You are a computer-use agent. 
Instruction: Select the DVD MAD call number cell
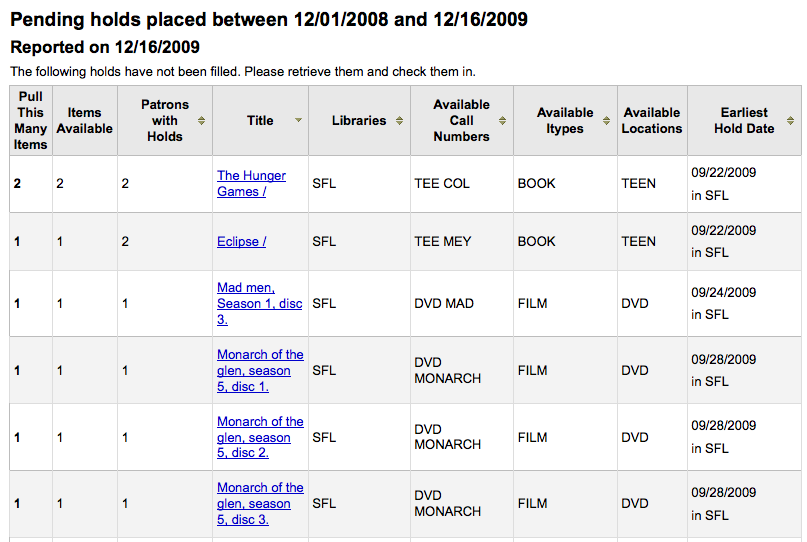click(462, 303)
